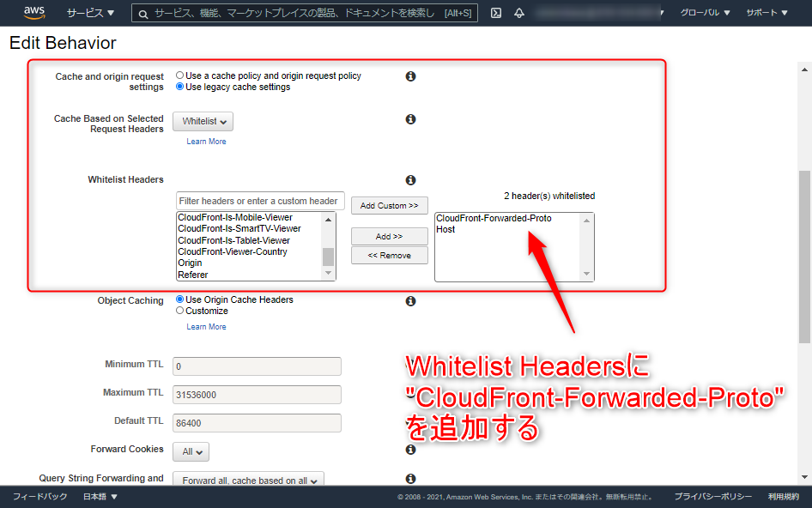Viewport: 812px width, 508px height.
Task: Open the CloudShell terminal icon
Action: tap(497, 12)
